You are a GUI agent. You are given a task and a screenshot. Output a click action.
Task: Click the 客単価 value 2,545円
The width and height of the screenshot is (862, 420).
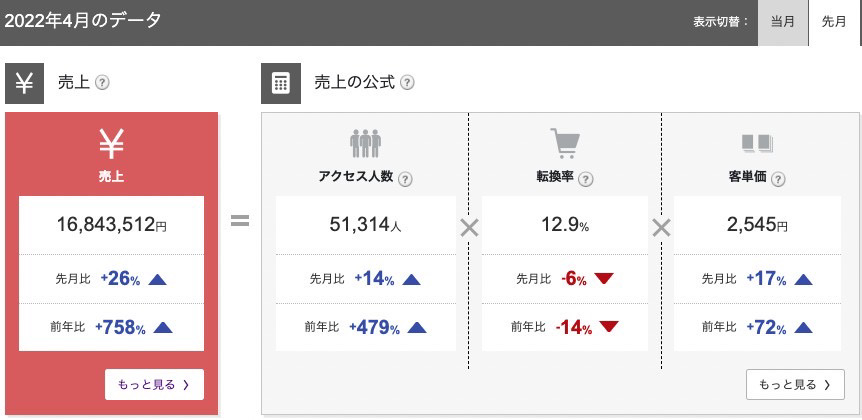point(757,225)
